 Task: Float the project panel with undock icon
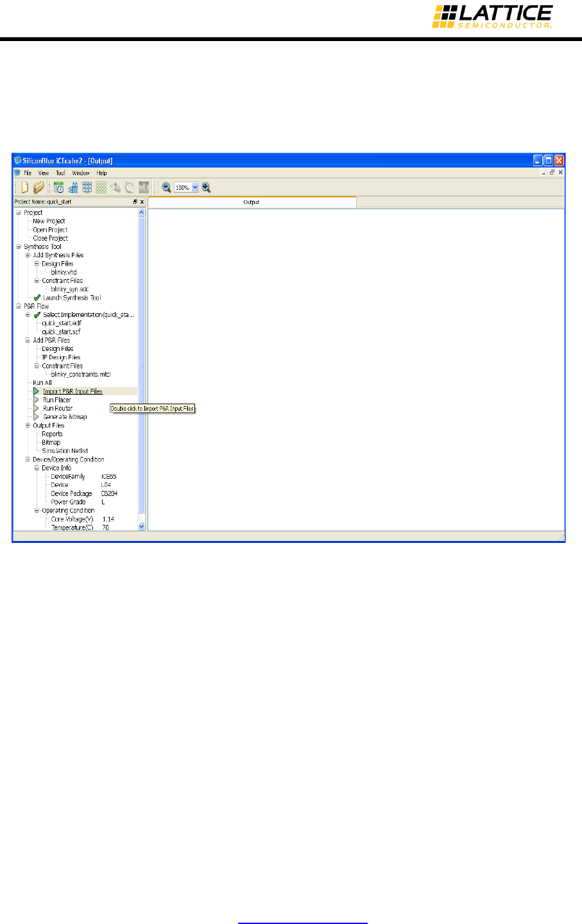pos(135,201)
